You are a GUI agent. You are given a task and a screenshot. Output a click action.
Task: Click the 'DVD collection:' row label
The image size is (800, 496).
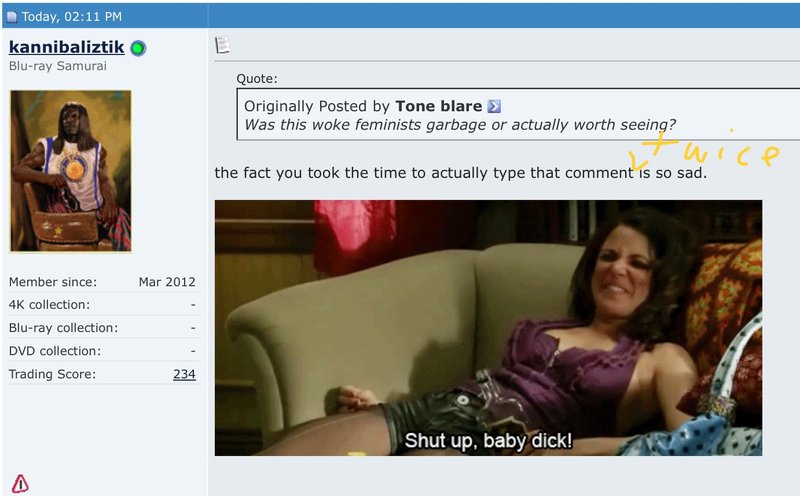tap(55, 351)
